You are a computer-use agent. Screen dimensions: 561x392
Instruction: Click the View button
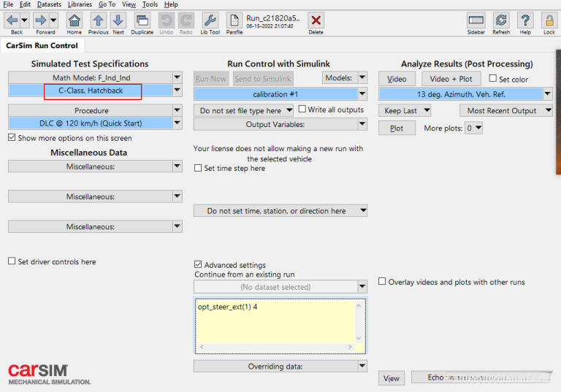pyautogui.click(x=392, y=378)
